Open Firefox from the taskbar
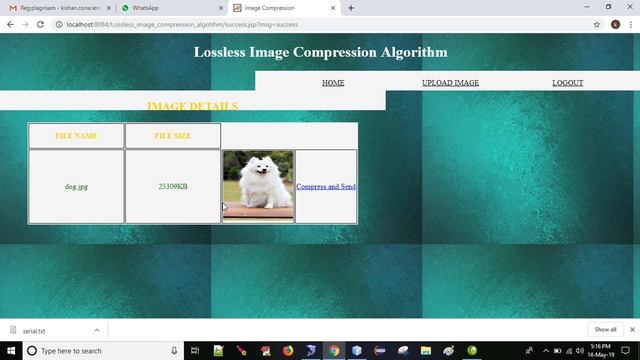640x360 pixels. [x=288, y=351]
